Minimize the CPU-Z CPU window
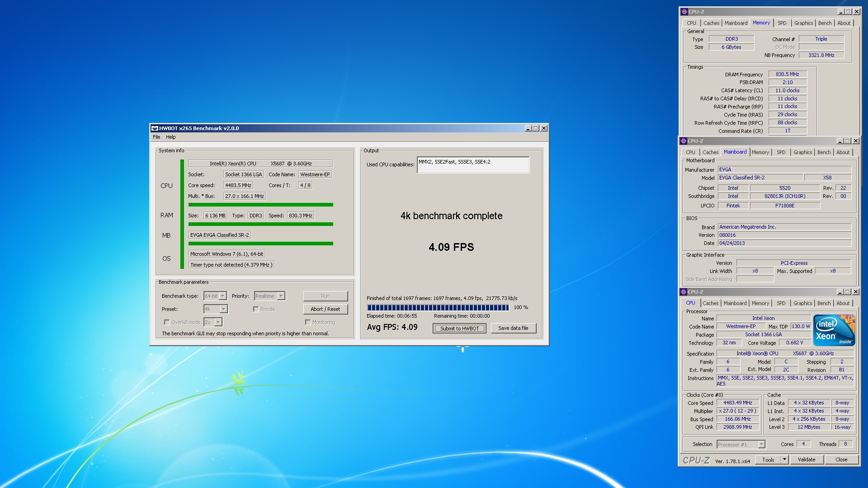Screen dimensions: 868x488 coord(840,292)
